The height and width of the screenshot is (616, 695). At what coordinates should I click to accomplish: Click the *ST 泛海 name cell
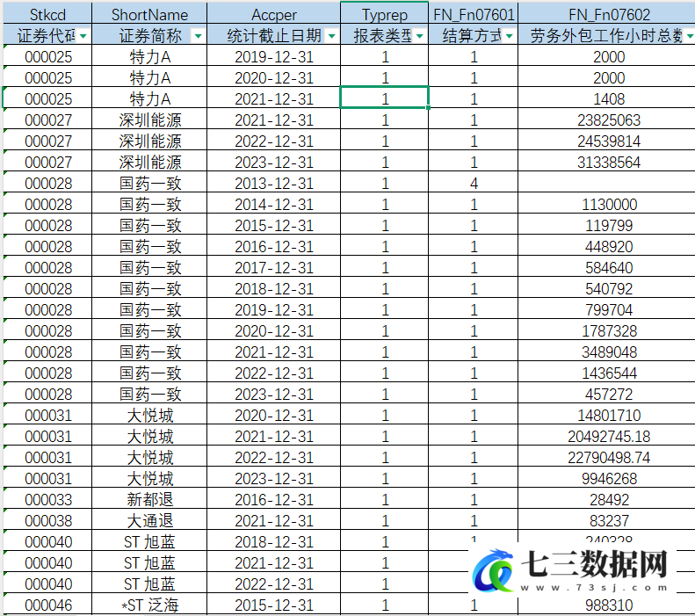tap(149, 605)
